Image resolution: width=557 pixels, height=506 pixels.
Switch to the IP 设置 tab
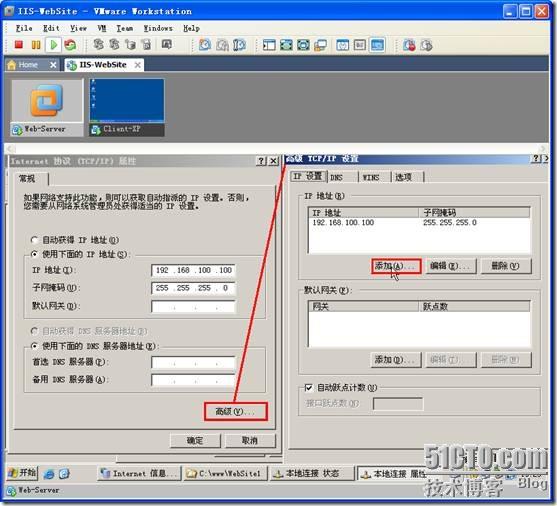pyautogui.click(x=308, y=176)
